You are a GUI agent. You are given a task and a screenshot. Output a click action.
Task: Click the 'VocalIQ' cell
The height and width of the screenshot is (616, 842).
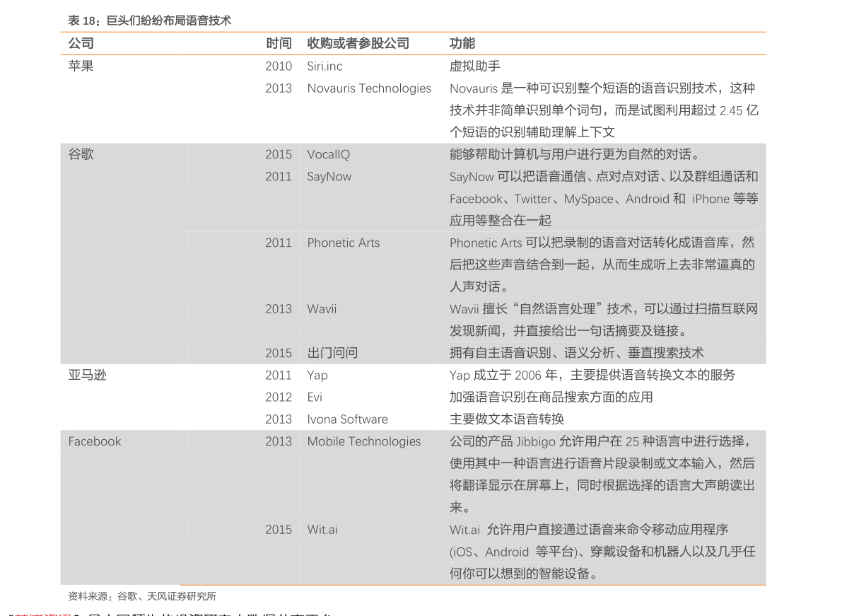[x=328, y=155]
